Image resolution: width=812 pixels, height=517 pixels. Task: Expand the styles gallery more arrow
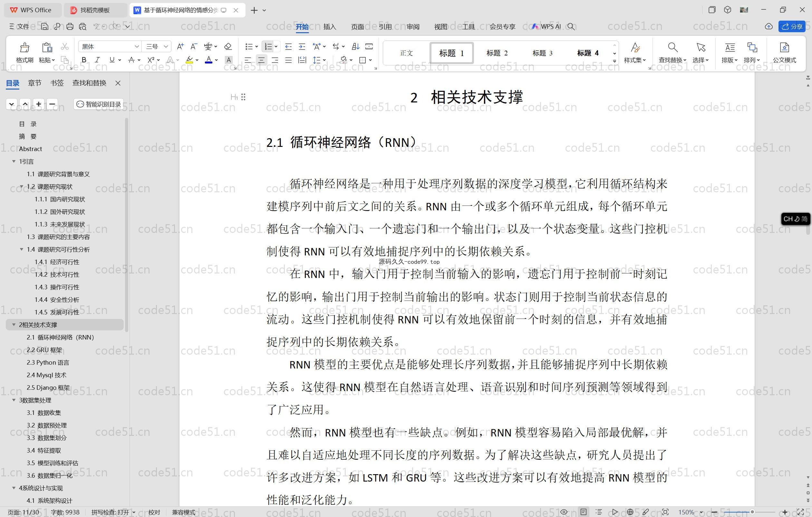point(614,61)
